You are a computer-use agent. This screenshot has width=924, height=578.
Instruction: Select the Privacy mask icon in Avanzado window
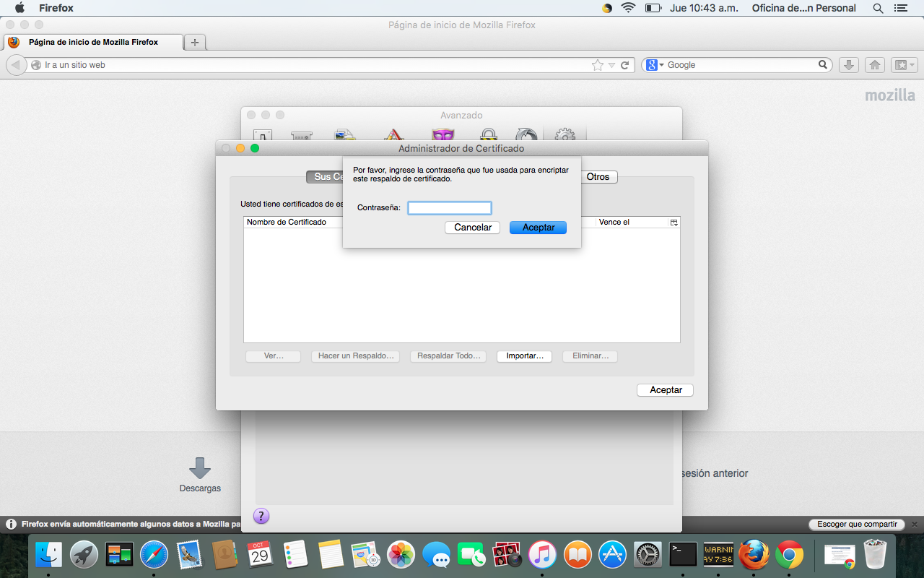click(x=443, y=135)
